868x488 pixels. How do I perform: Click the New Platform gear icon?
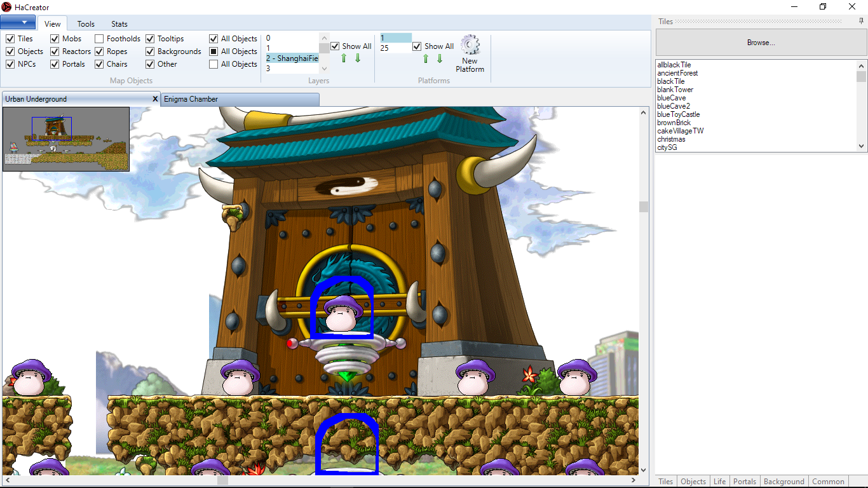pyautogui.click(x=470, y=45)
